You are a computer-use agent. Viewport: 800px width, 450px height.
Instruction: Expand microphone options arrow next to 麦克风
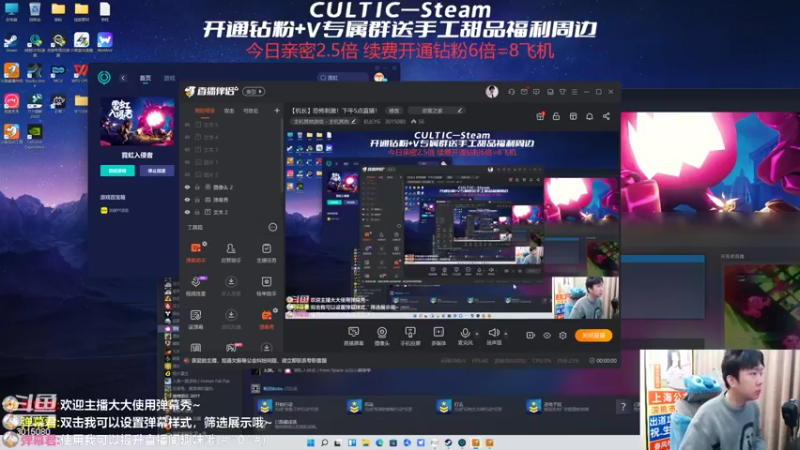click(477, 334)
